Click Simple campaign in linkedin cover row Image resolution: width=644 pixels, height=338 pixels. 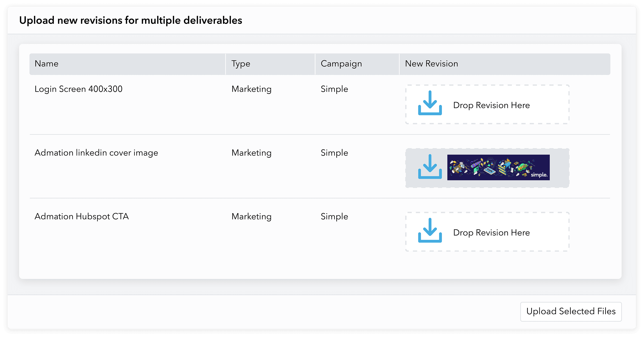tap(334, 153)
